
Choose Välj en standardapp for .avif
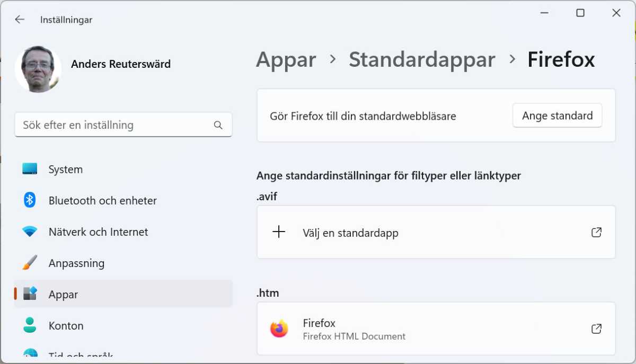[x=350, y=232]
